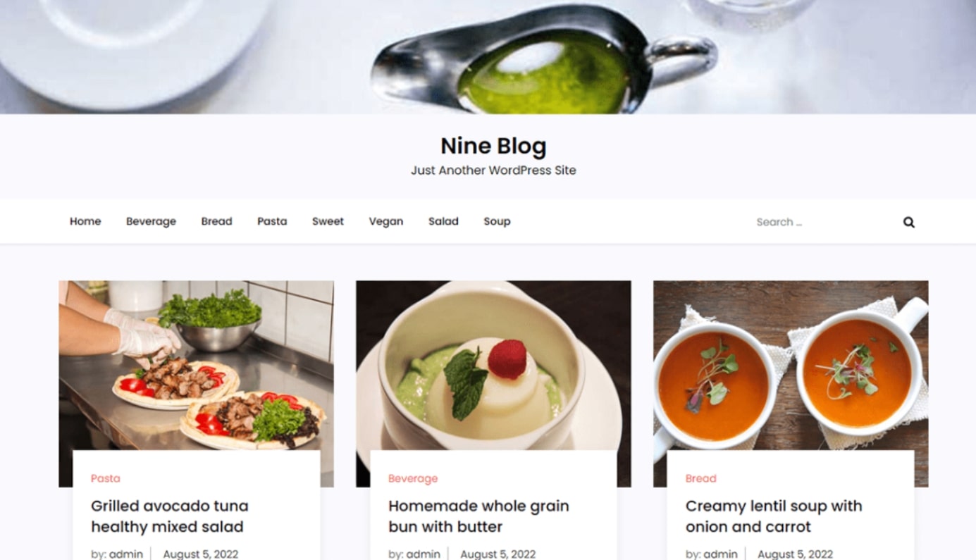Open the Home menu item
Viewport: 976px width, 560px height.
[85, 221]
